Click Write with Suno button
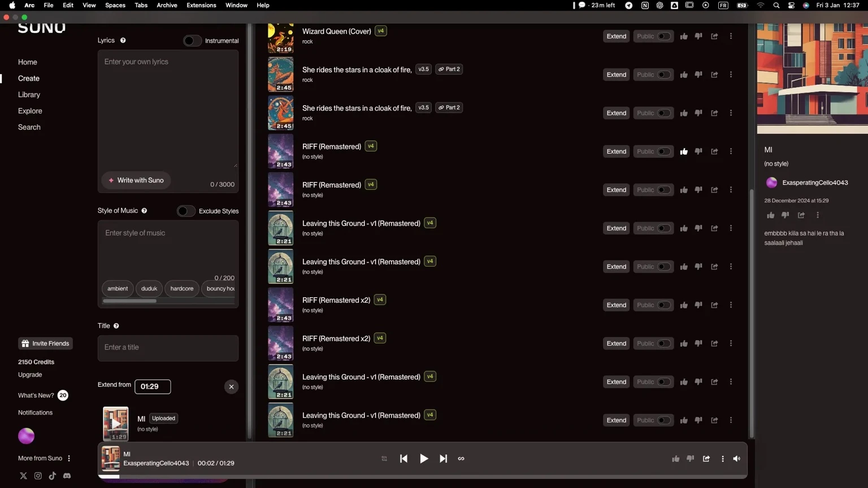This screenshot has width=868, height=488. click(136, 180)
